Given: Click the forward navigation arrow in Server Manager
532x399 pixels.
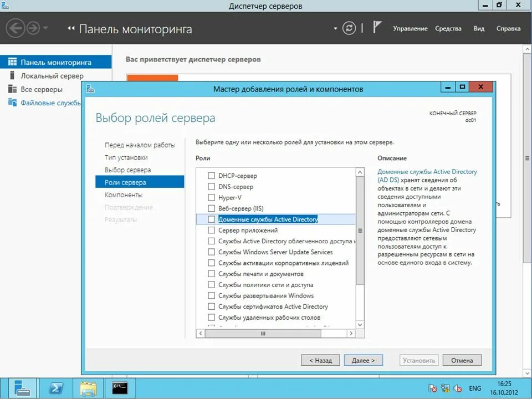Looking at the screenshot, I should [x=33, y=28].
